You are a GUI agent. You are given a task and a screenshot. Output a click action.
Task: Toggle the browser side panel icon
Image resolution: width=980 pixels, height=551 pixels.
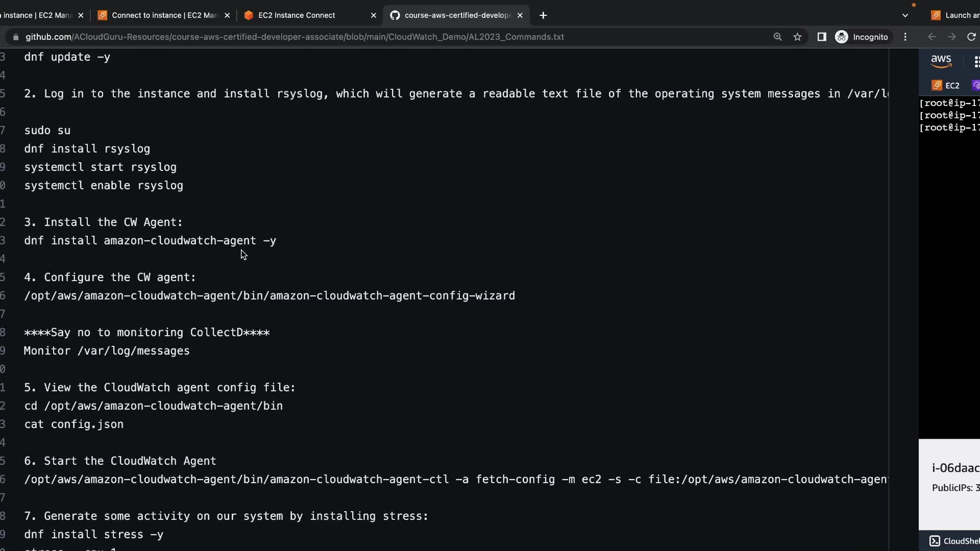pos(822,37)
